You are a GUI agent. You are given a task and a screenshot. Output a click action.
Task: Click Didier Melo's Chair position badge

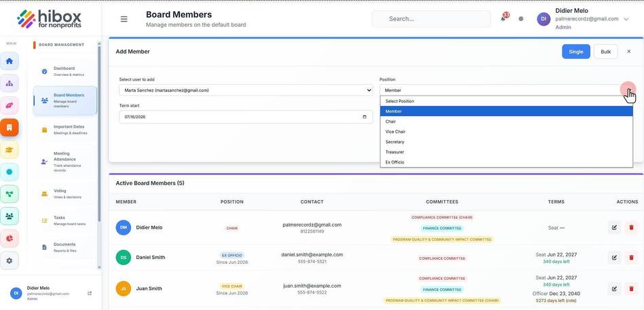(232, 228)
